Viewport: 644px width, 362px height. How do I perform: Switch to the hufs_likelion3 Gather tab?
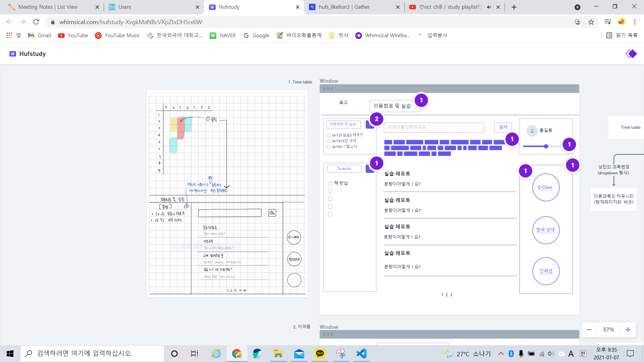click(344, 7)
